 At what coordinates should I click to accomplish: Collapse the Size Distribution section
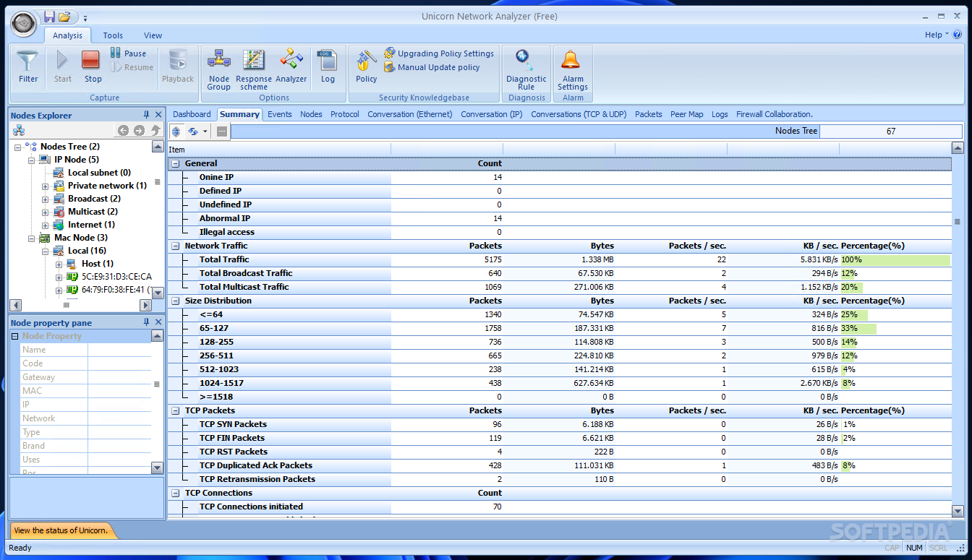(175, 301)
